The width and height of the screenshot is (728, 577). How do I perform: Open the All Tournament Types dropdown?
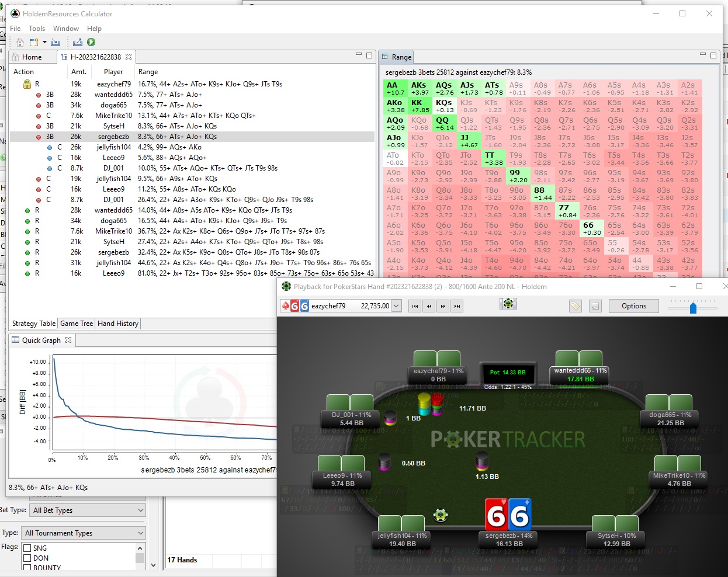[x=83, y=533]
